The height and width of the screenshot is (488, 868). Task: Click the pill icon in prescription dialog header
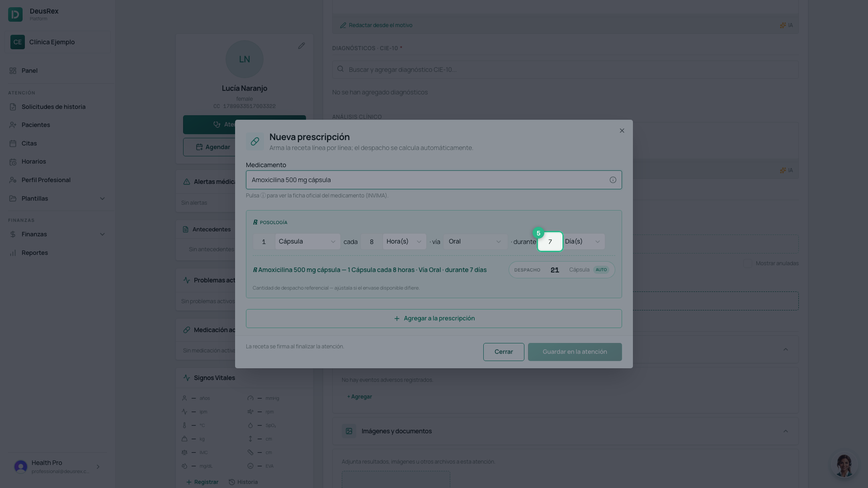coord(255,141)
